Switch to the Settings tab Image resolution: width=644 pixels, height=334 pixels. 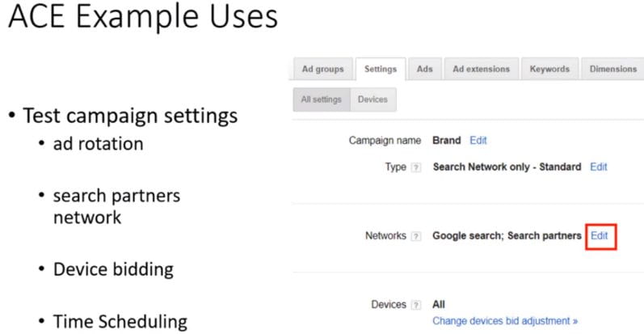point(381,69)
